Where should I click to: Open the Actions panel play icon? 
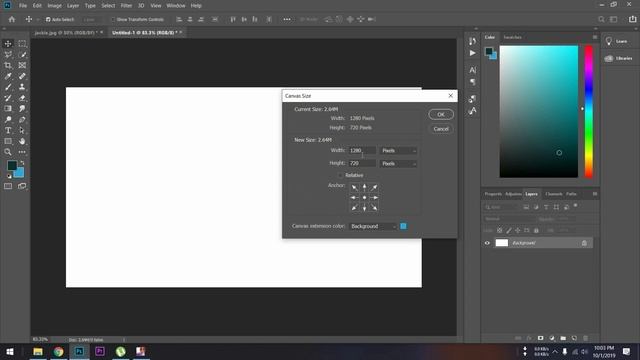(472, 53)
